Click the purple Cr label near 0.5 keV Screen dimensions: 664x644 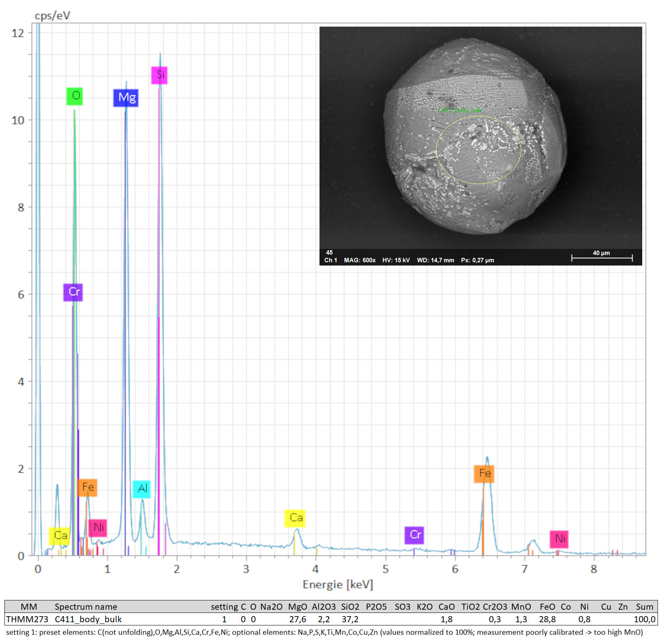point(73,292)
